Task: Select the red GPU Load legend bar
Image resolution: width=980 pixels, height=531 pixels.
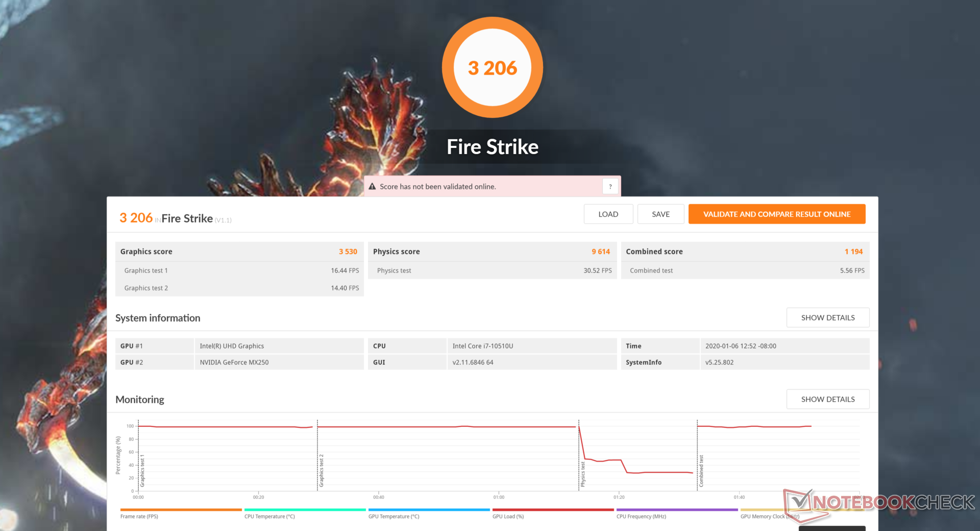Action: click(x=553, y=510)
